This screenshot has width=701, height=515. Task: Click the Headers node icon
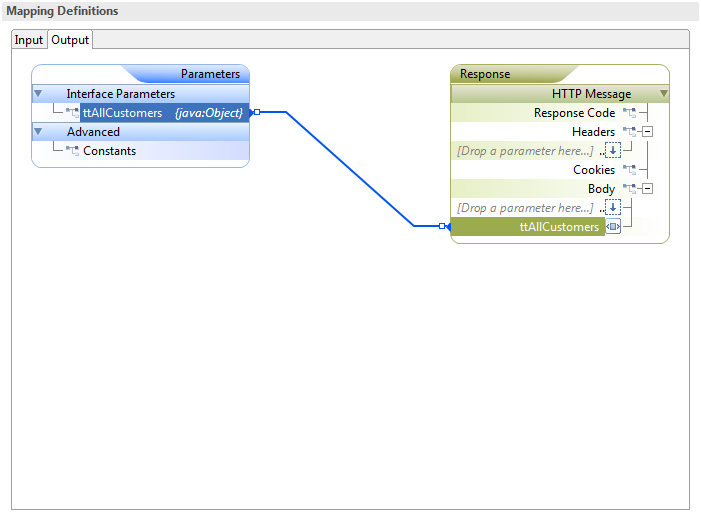[x=629, y=132]
